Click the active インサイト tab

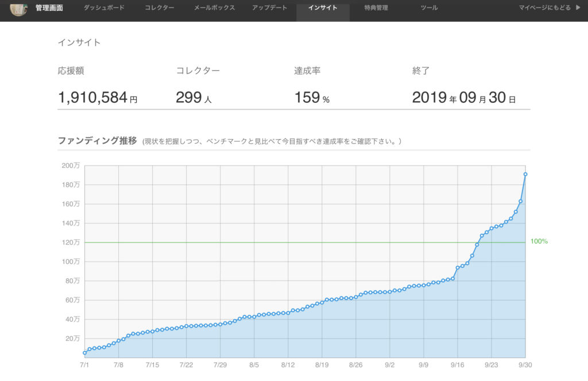coord(323,8)
